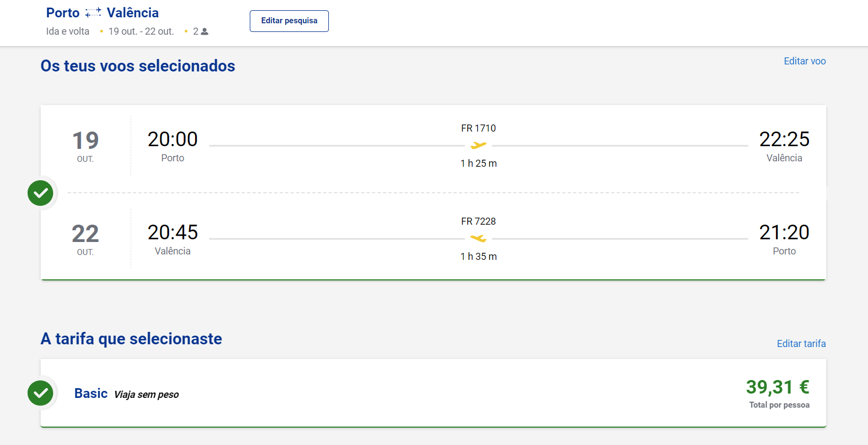This screenshot has height=445, width=868.
Task: Select the 20:00 Porto departure time
Action: pyautogui.click(x=173, y=139)
